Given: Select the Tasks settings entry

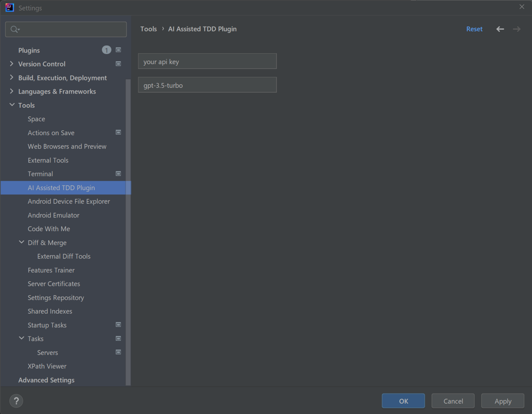Looking at the screenshot, I should pos(35,339).
